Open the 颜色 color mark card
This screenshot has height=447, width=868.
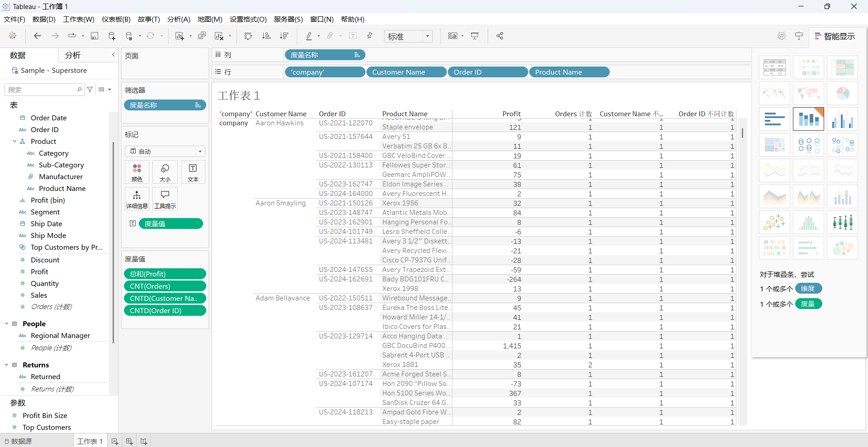137,172
